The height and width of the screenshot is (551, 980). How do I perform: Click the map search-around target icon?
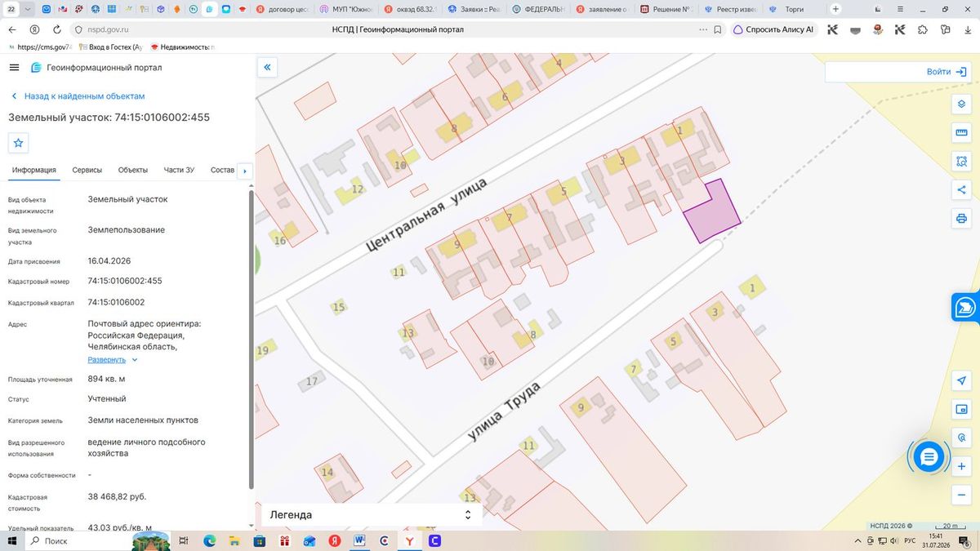[961, 438]
